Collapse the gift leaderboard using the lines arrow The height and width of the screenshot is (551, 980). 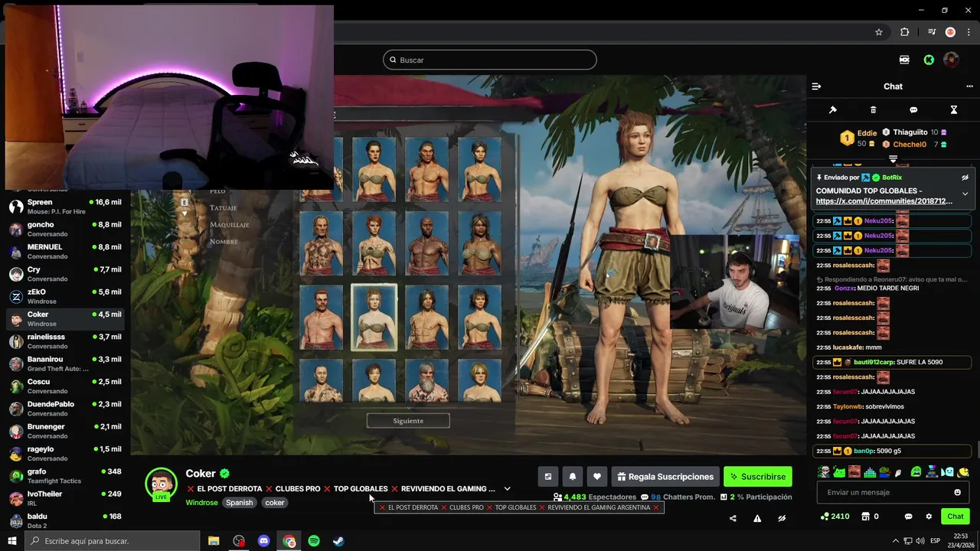[x=893, y=159]
